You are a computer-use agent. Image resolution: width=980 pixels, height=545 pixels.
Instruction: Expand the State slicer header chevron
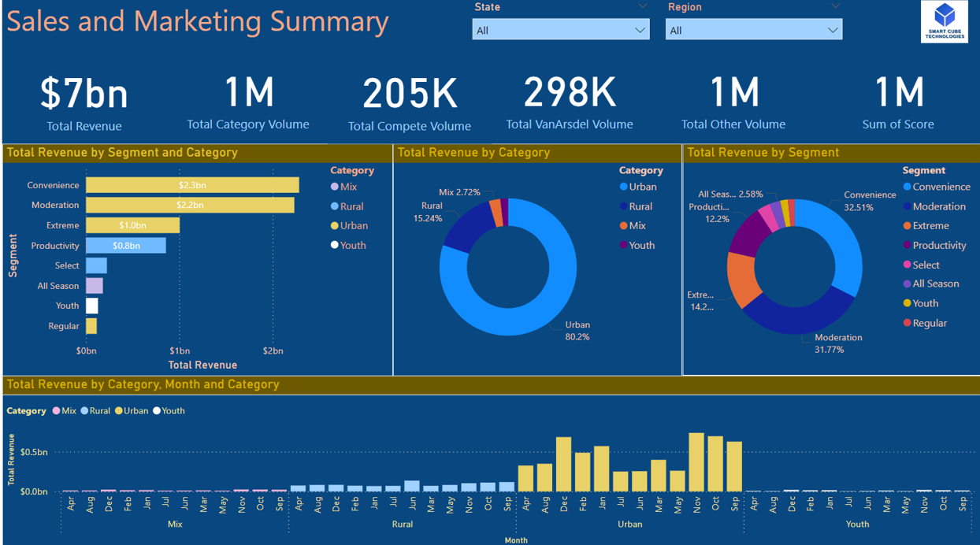642,6
